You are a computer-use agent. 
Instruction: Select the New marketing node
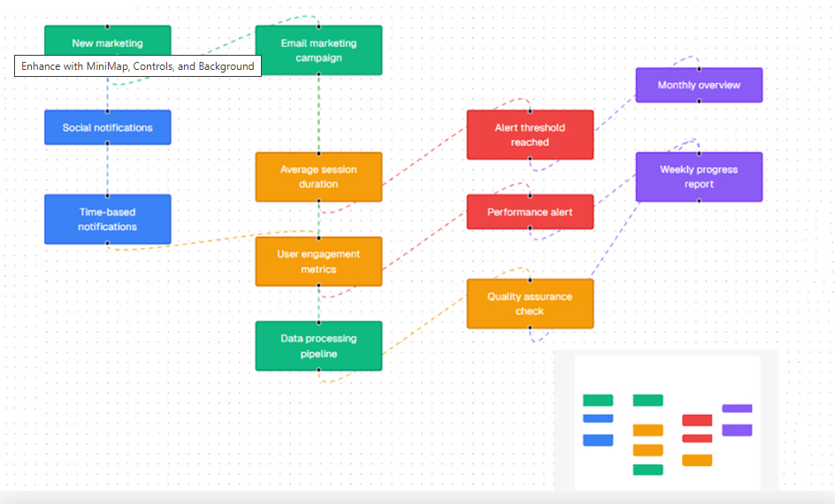107,41
